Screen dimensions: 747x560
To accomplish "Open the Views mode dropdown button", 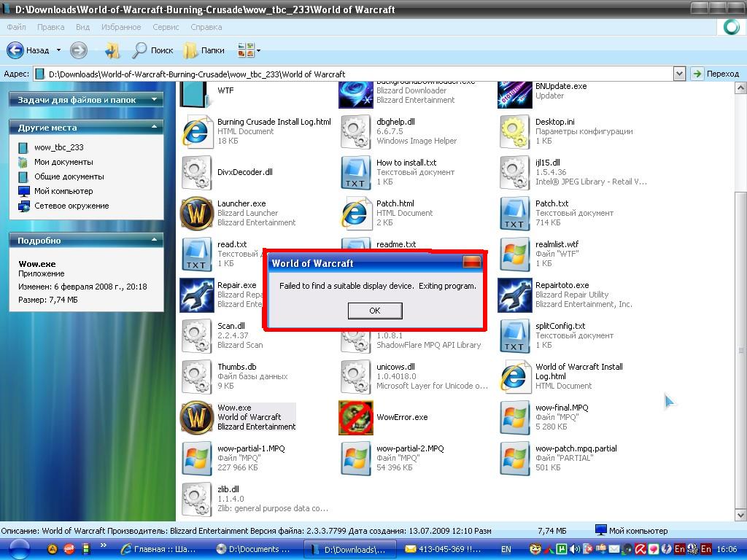I will [x=249, y=50].
